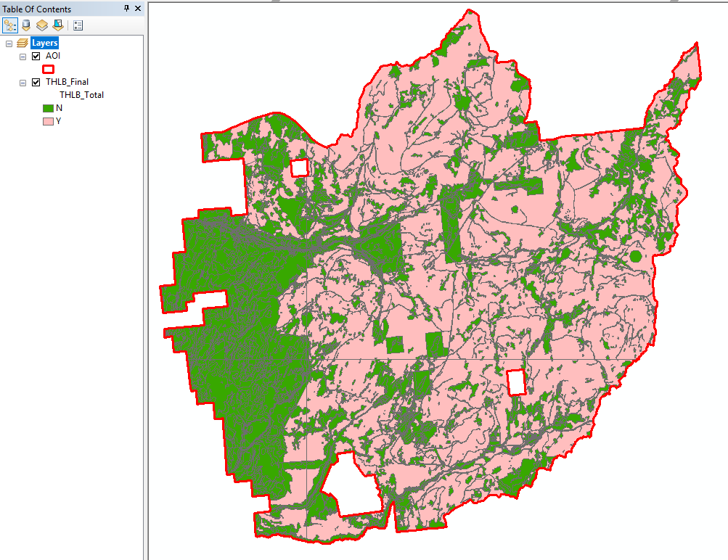
Task: Click the THLB_Total legend heading
Action: coord(81,95)
